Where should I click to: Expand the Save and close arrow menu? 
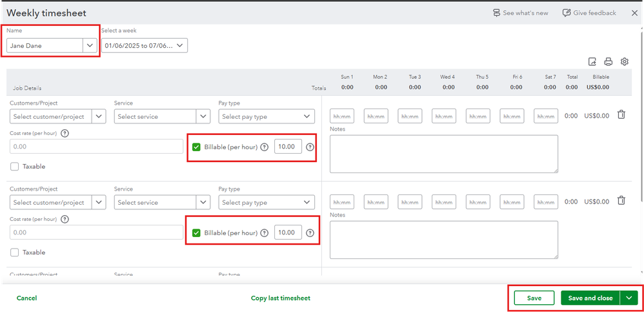point(629,298)
